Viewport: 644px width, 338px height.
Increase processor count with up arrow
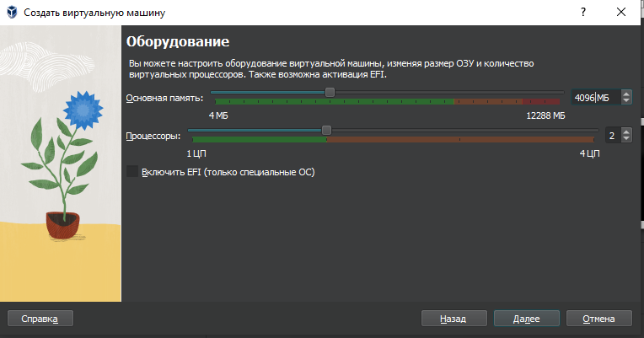pyautogui.click(x=626, y=131)
